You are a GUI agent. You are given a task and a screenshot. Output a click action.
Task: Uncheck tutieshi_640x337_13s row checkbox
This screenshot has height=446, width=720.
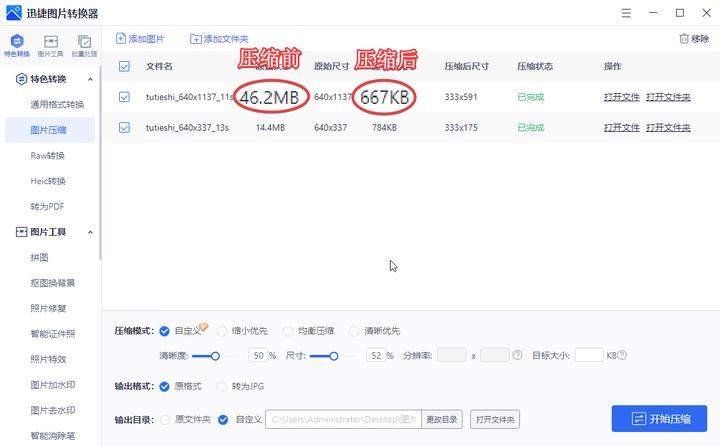tap(124, 127)
